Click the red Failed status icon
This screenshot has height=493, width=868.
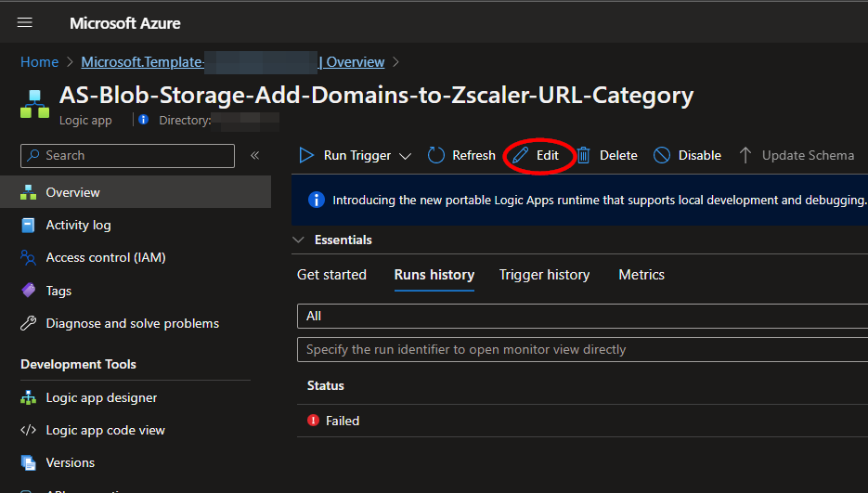[x=314, y=421]
